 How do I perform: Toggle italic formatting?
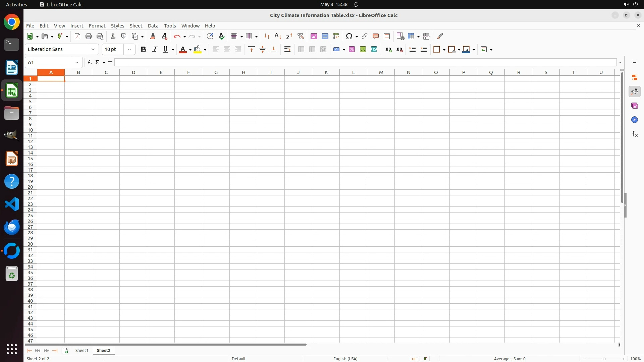(155, 50)
